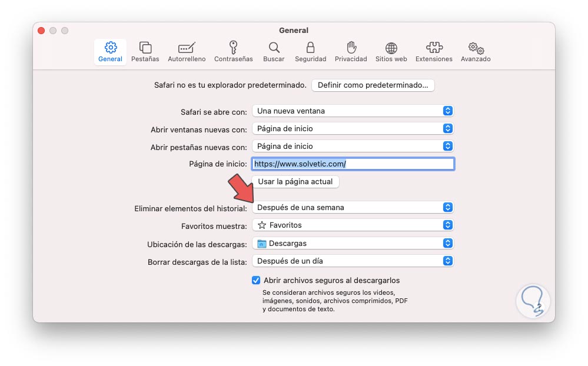Open the Extensiones puzzle piece icon

pyautogui.click(x=434, y=52)
